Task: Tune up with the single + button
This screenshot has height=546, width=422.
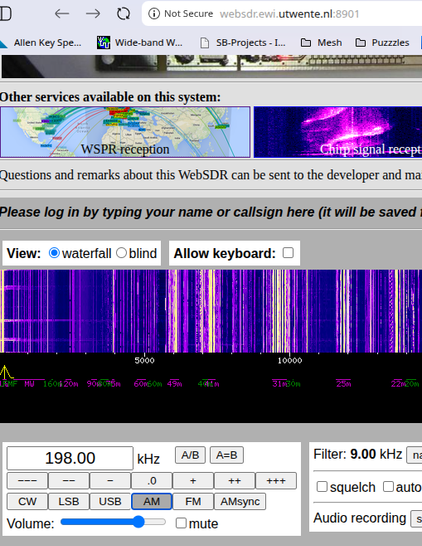Action: pos(193,481)
